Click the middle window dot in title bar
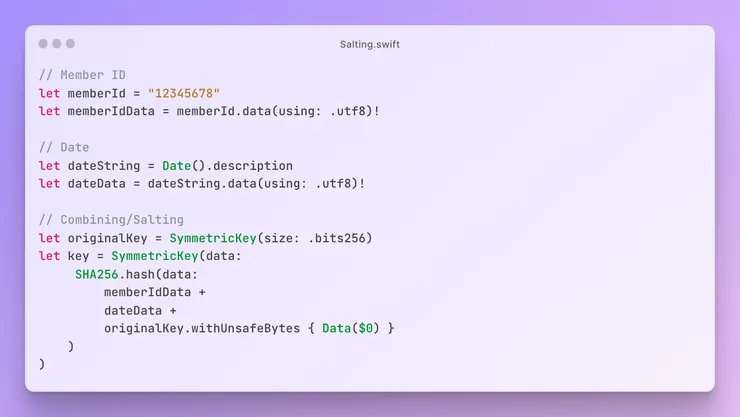The width and height of the screenshot is (740, 417). tap(56, 44)
